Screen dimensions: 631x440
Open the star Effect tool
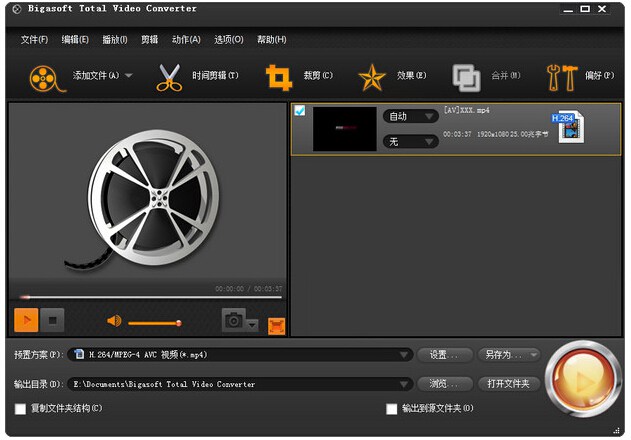(372, 77)
